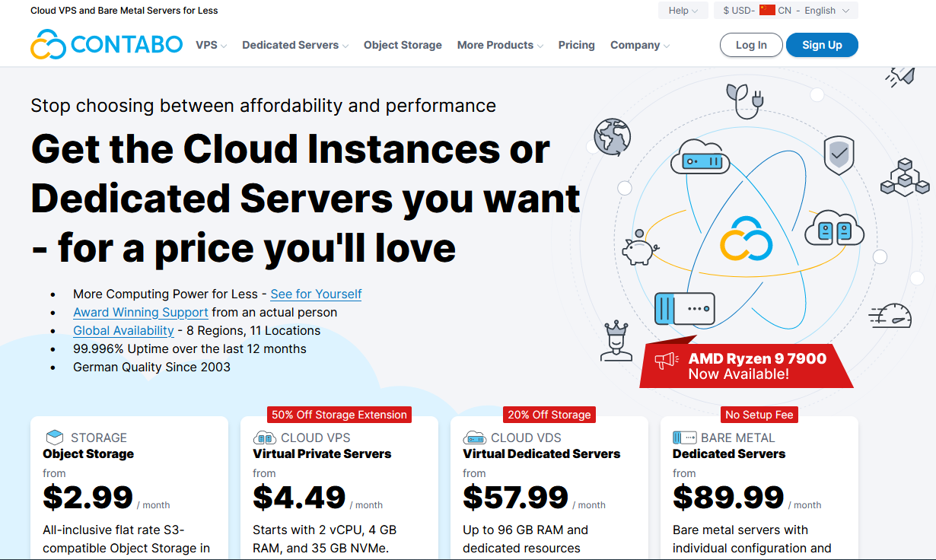
Task: Expand the VPS dropdown menu
Action: [211, 46]
